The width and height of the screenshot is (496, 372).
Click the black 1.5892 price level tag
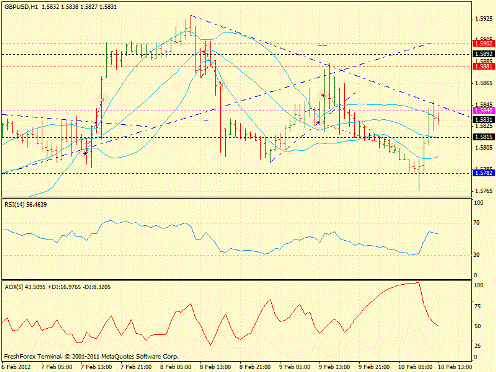(x=483, y=54)
